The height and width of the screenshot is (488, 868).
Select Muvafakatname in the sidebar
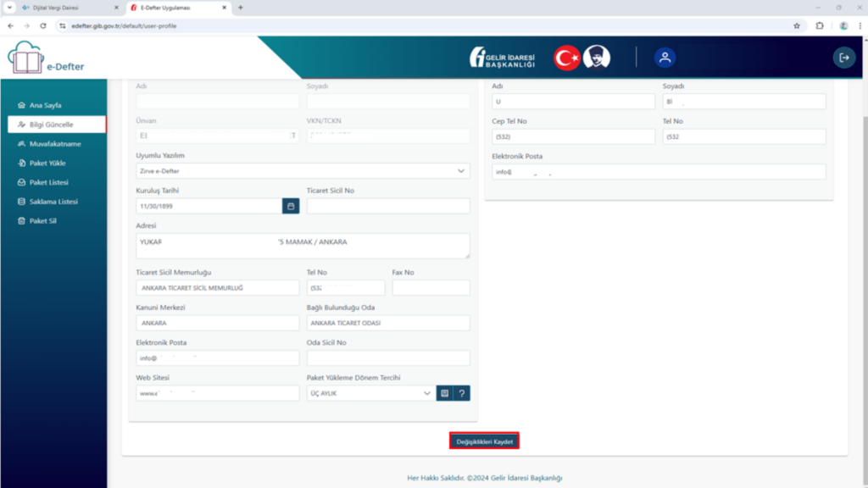click(57, 144)
